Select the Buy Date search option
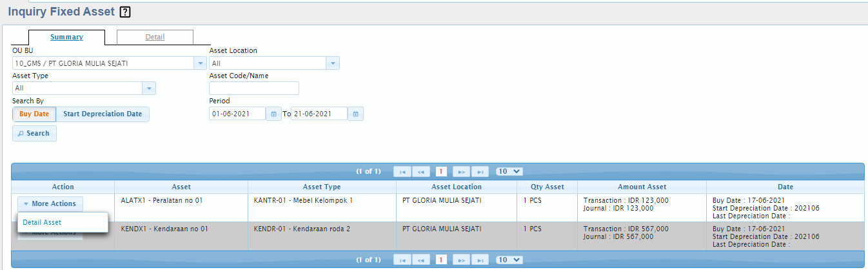 tap(34, 114)
